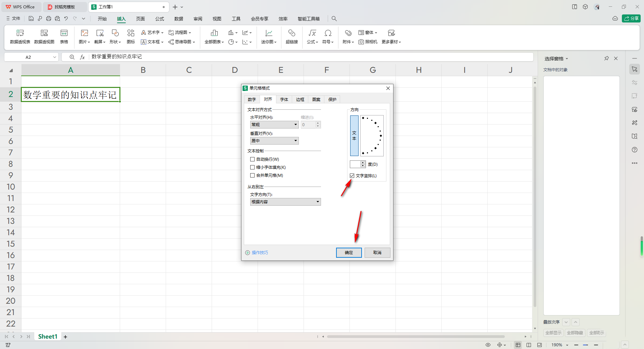Select the arrow selection tool in right sidebar
This screenshot has height=349, width=644.
635,69
